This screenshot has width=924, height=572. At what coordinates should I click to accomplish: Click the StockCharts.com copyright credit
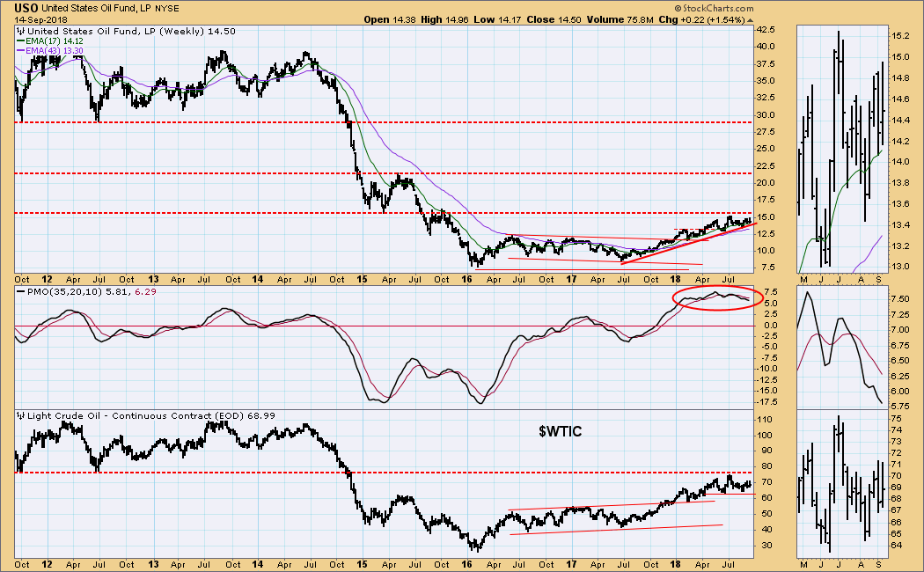click(x=714, y=8)
